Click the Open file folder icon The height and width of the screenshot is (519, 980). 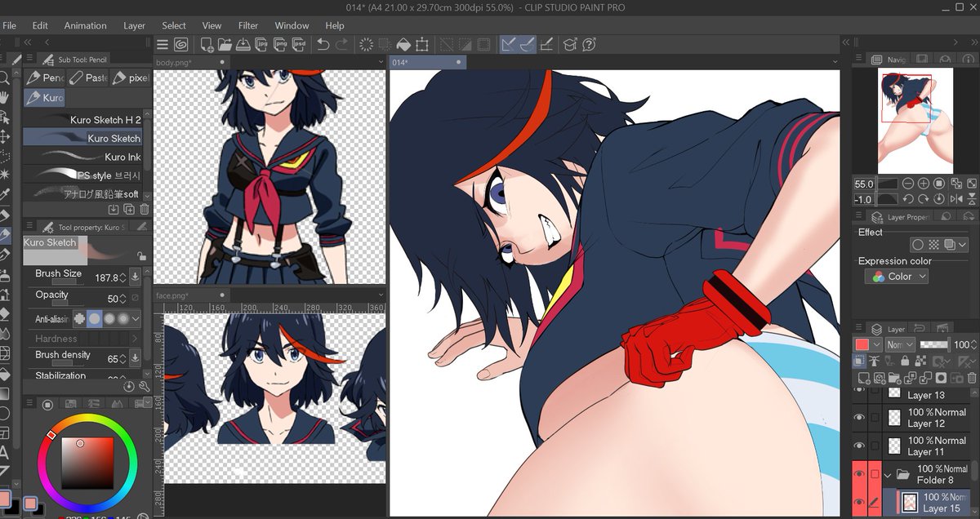pos(225,44)
